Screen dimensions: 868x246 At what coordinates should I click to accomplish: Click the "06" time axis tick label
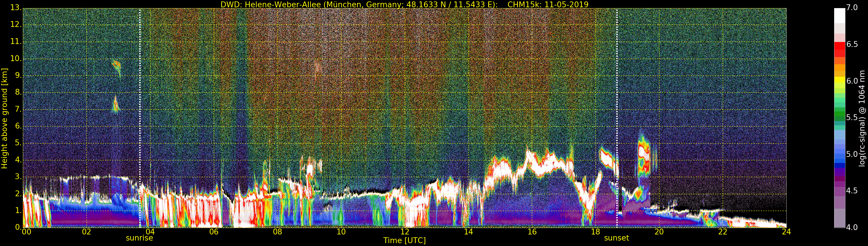[x=214, y=232]
